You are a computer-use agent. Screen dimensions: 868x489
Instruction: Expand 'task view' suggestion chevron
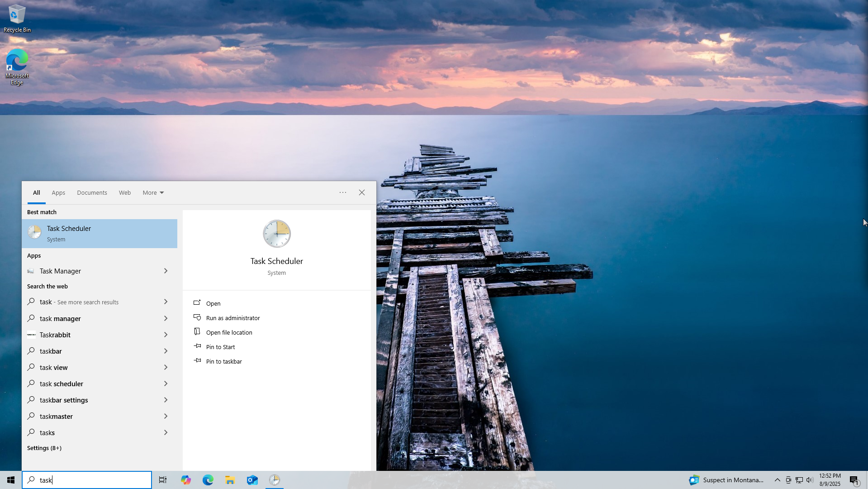tap(166, 367)
